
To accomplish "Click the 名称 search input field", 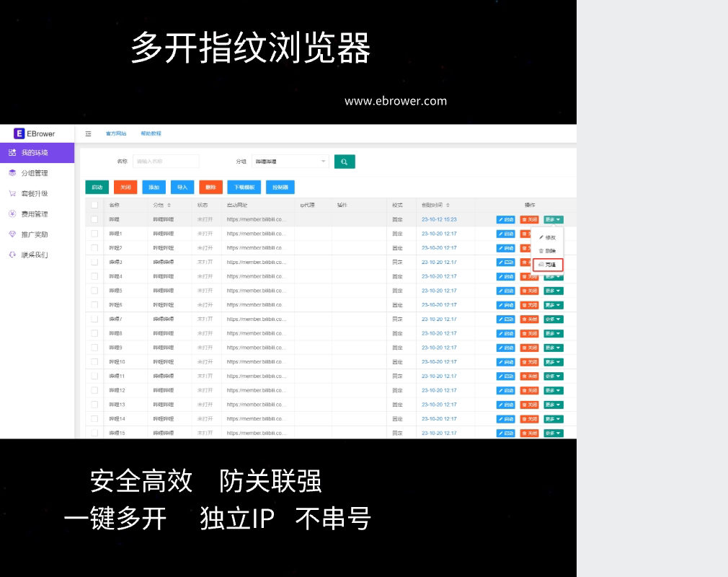I will click(x=166, y=162).
